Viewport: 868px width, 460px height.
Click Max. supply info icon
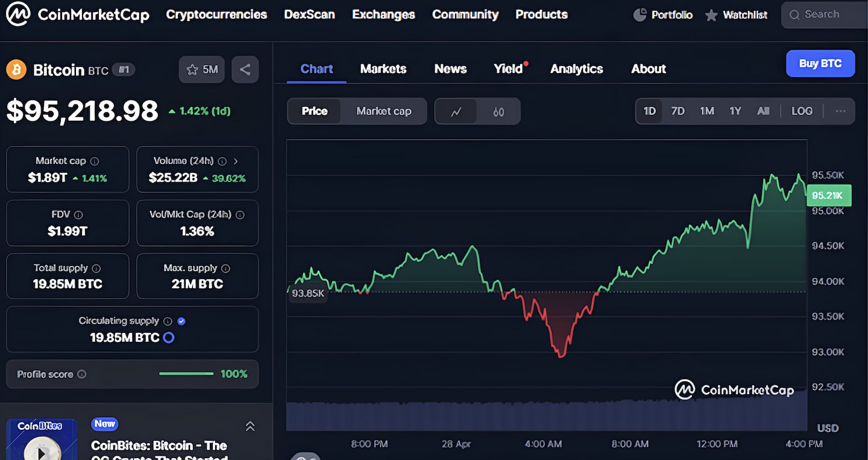pos(225,268)
